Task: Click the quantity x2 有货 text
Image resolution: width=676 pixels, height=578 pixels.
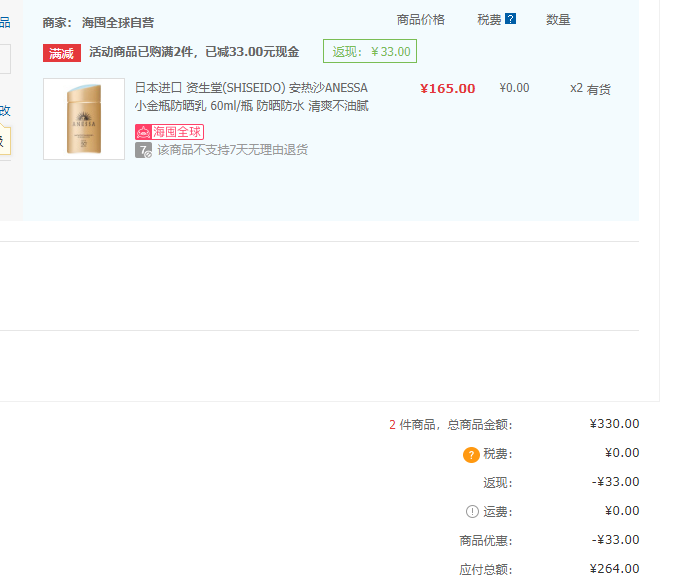Action: pyautogui.click(x=590, y=89)
